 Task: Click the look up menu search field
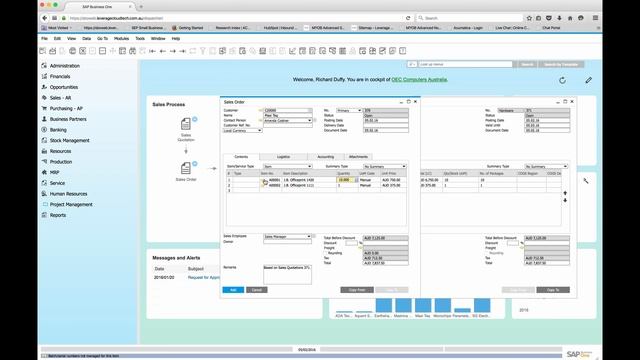click(465, 64)
